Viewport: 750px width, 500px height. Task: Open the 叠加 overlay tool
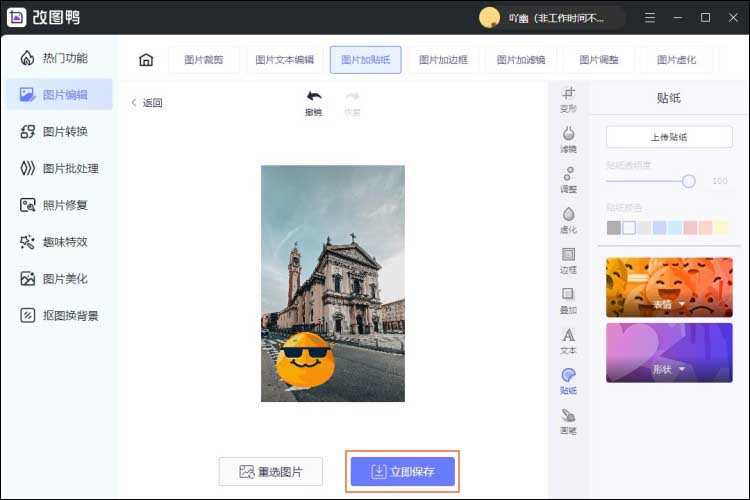(x=568, y=300)
